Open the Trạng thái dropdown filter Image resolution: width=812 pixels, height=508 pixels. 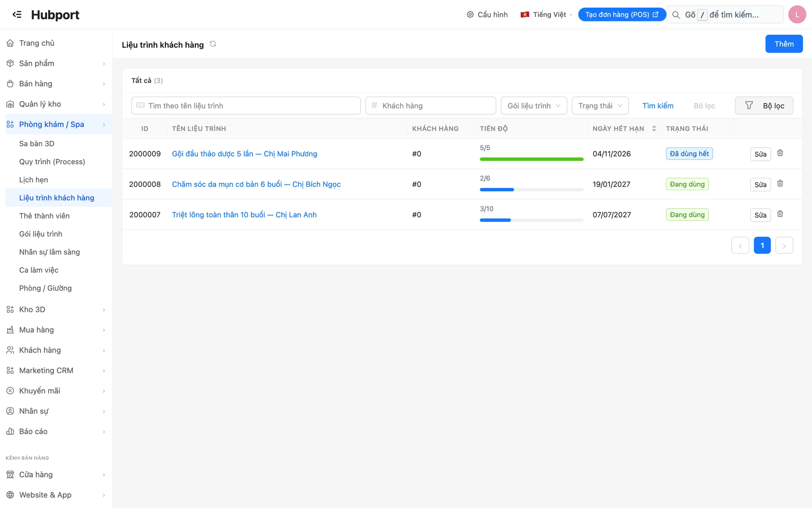point(600,106)
